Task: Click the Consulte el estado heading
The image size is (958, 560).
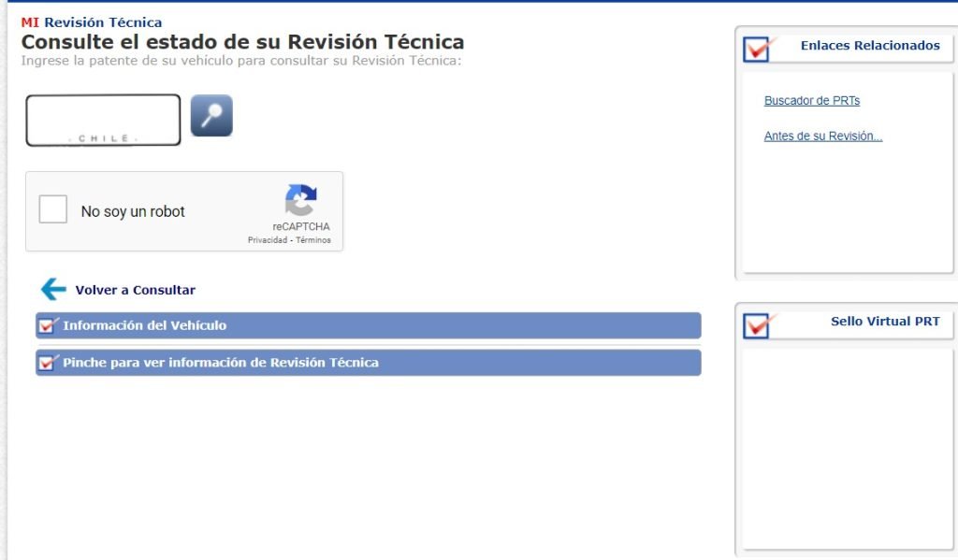Action: pyautogui.click(x=242, y=42)
